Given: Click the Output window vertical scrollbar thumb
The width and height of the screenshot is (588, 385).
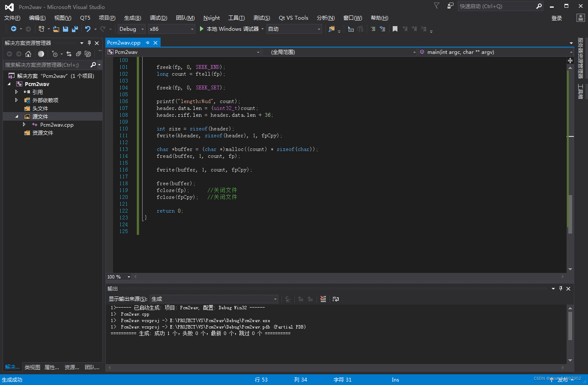Looking at the screenshot, I should pos(570,326).
